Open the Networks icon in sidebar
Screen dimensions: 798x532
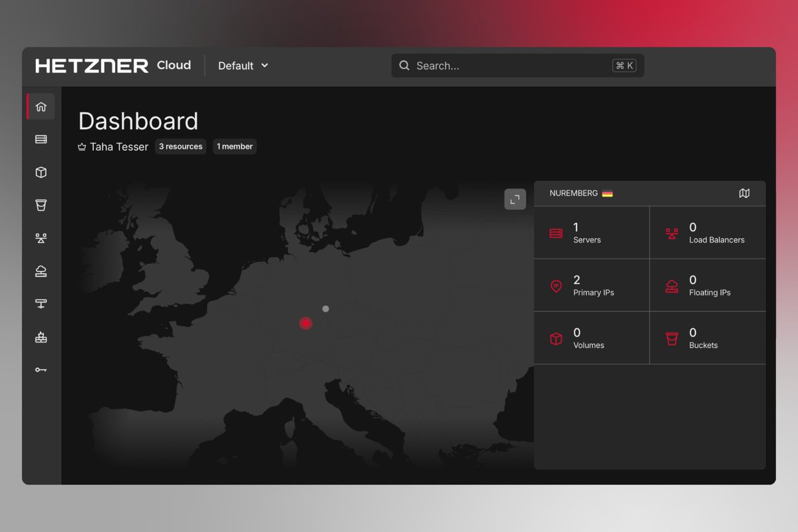tap(41, 304)
